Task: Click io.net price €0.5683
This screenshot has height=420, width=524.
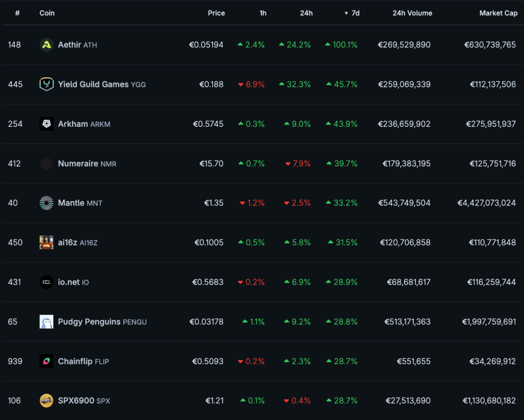Action: tap(208, 282)
